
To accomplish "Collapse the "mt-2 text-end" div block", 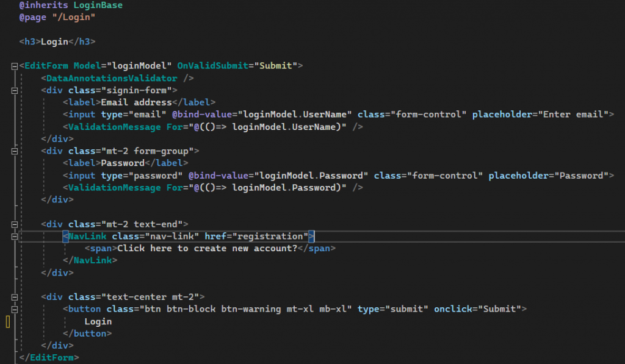I will click(15, 224).
